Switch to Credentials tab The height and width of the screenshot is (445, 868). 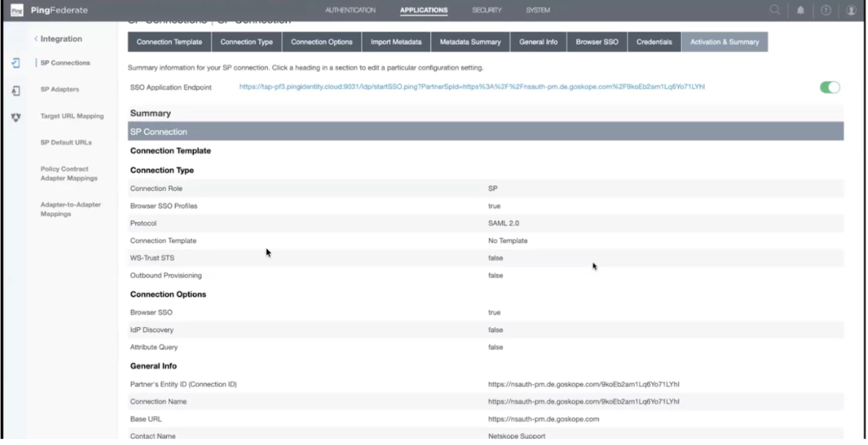654,42
